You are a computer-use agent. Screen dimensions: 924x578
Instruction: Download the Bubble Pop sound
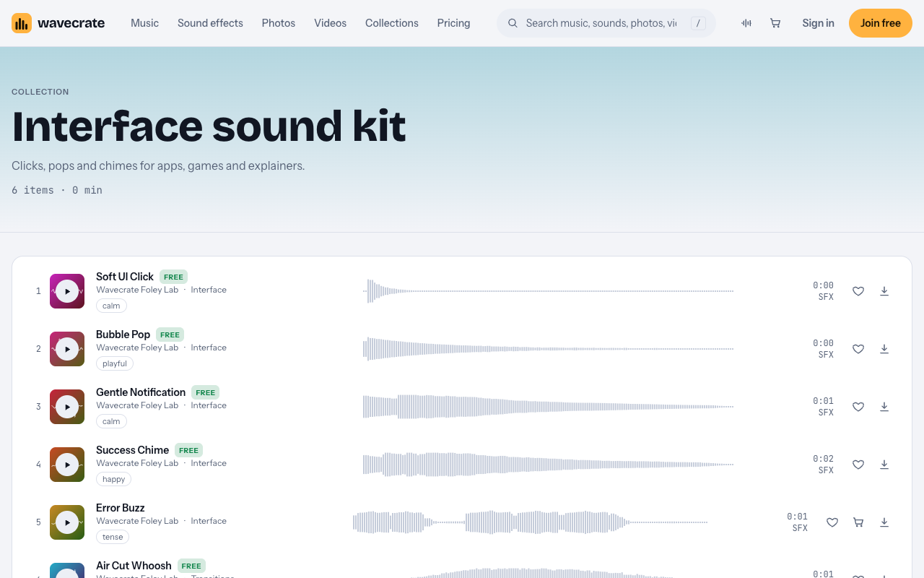[884, 349]
